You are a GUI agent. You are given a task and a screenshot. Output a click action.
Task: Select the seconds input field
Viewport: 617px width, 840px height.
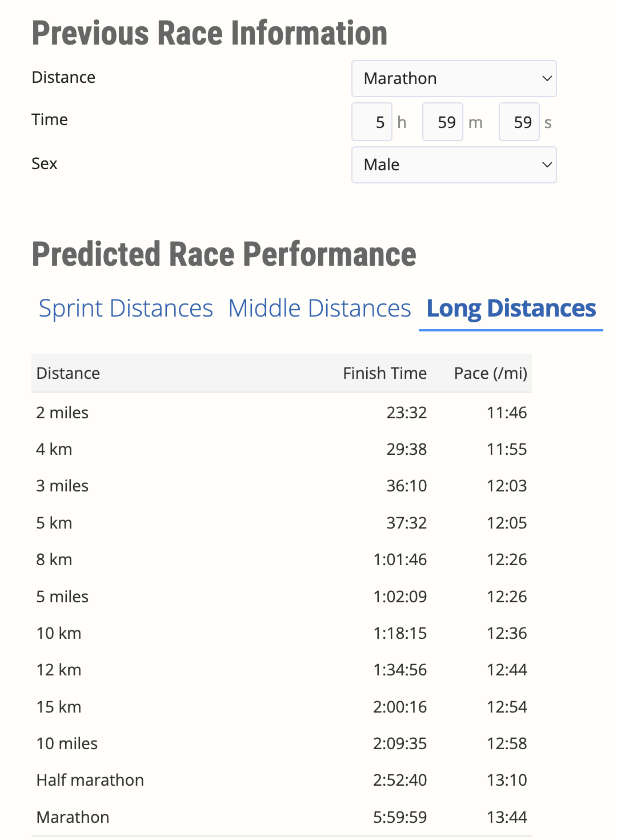(519, 122)
